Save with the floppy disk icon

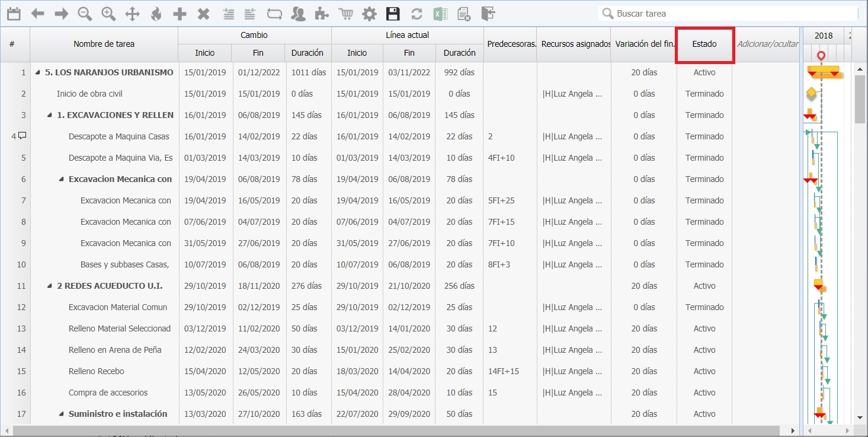coord(393,13)
